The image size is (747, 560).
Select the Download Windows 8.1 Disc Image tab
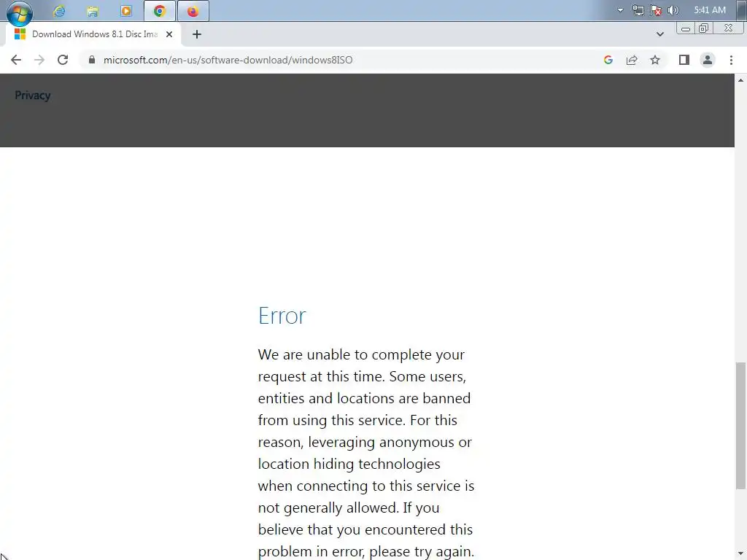pyautogui.click(x=93, y=34)
